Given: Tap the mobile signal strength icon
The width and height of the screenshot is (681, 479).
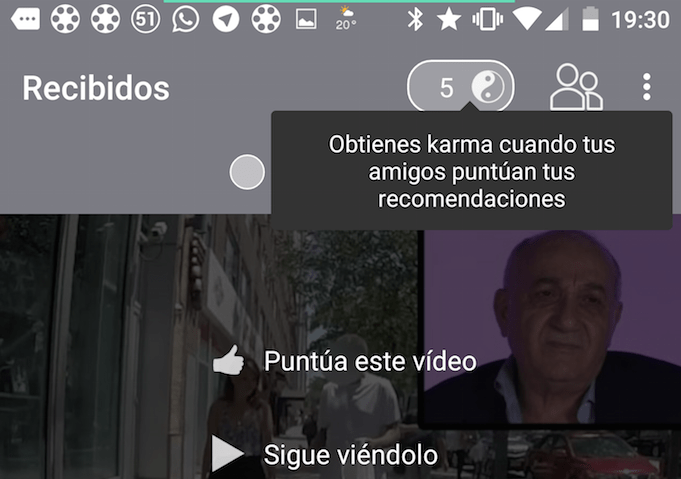Looking at the screenshot, I should click(x=557, y=20).
